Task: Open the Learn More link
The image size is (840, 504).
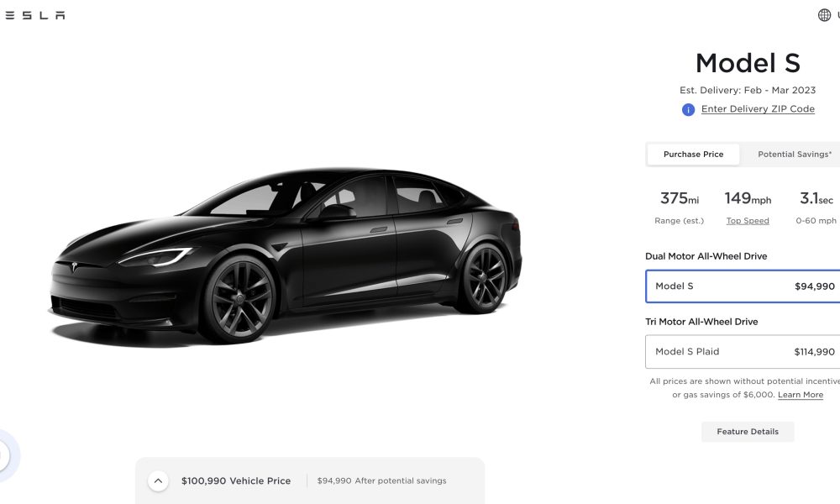Action: [801, 395]
